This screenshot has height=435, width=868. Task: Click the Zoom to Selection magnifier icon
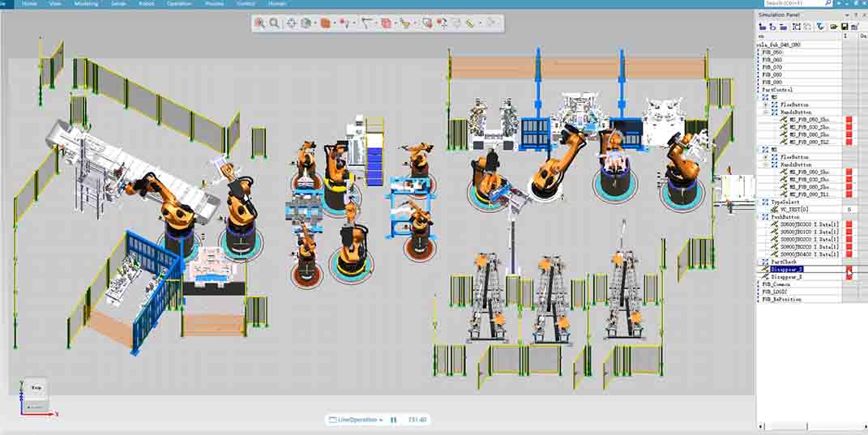(259, 23)
